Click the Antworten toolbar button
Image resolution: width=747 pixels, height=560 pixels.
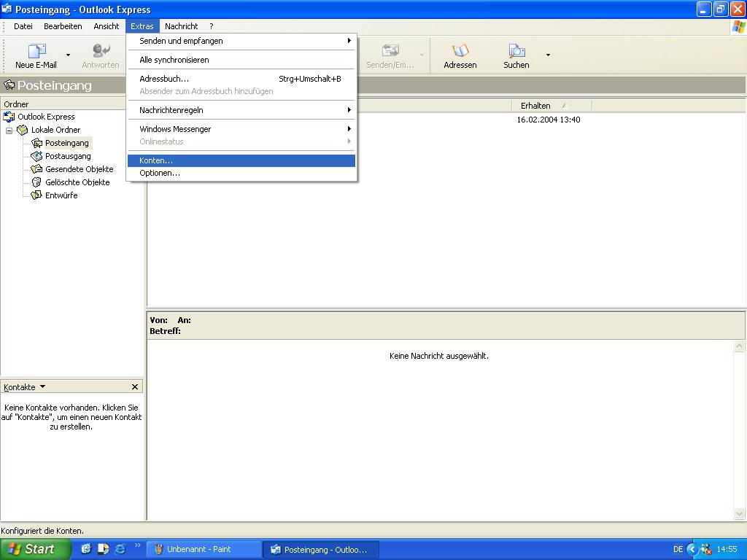pyautogui.click(x=101, y=55)
